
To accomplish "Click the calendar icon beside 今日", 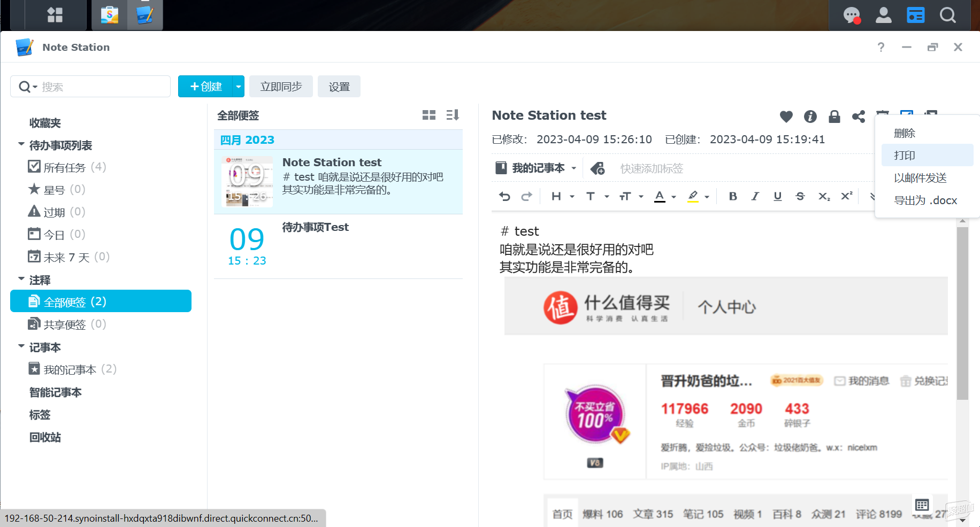I will pos(34,234).
